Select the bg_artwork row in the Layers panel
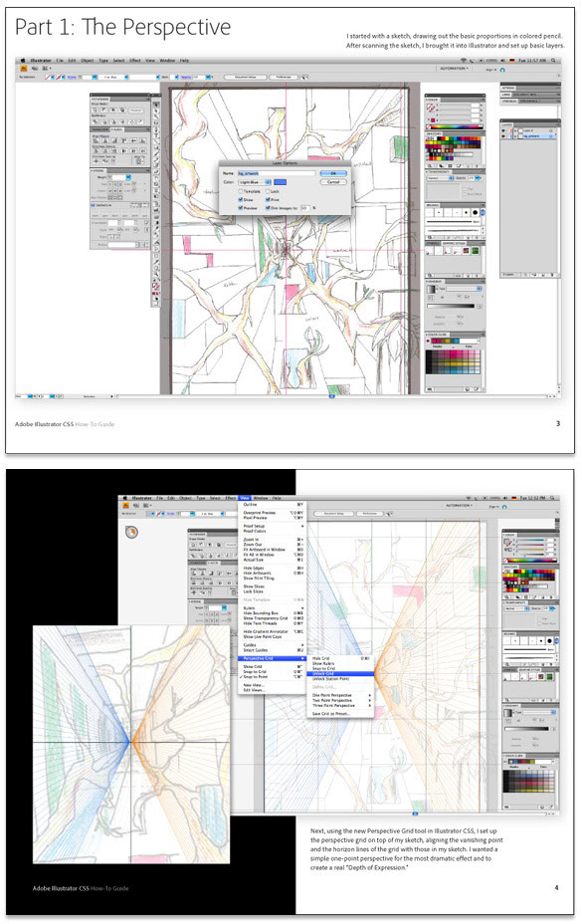 [528, 136]
